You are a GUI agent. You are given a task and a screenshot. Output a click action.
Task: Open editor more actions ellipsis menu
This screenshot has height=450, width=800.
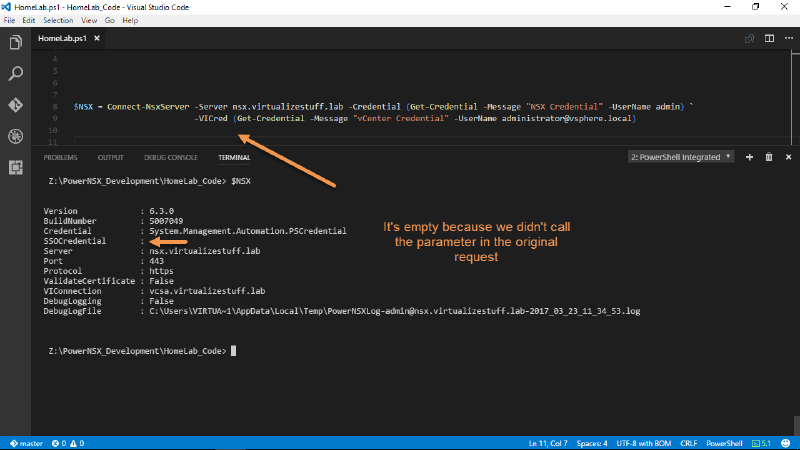[x=787, y=39]
